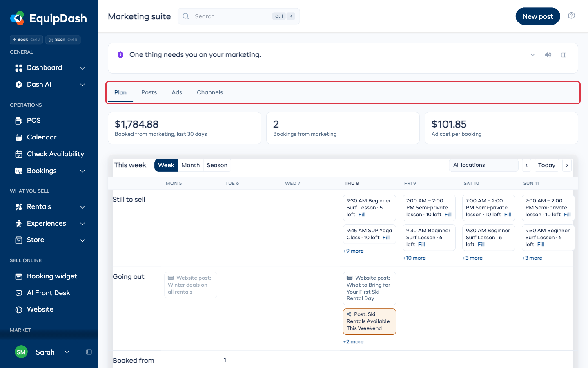Click the search magnifier icon
Screen dimensions: 588x368
point(186,16)
